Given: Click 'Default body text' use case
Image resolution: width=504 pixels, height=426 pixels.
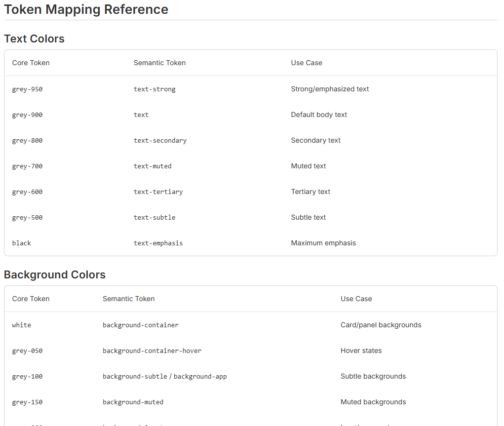Looking at the screenshot, I should coord(319,115).
